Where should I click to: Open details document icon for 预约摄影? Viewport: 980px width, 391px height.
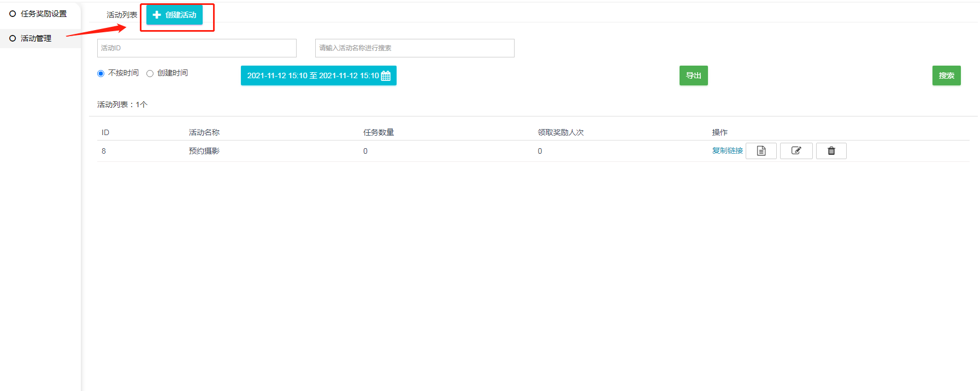(761, 151)
